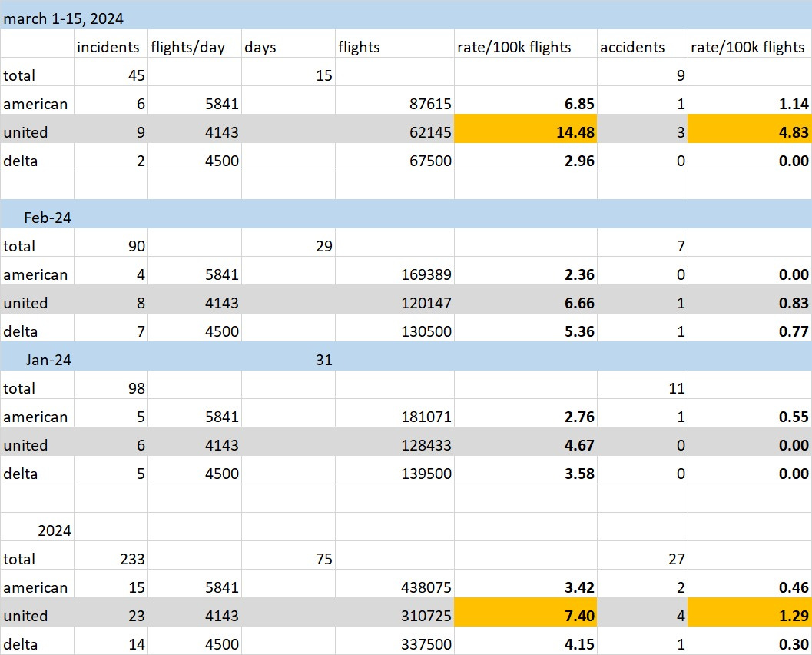Select american rate cell 2.76

(x=525, y=414)
